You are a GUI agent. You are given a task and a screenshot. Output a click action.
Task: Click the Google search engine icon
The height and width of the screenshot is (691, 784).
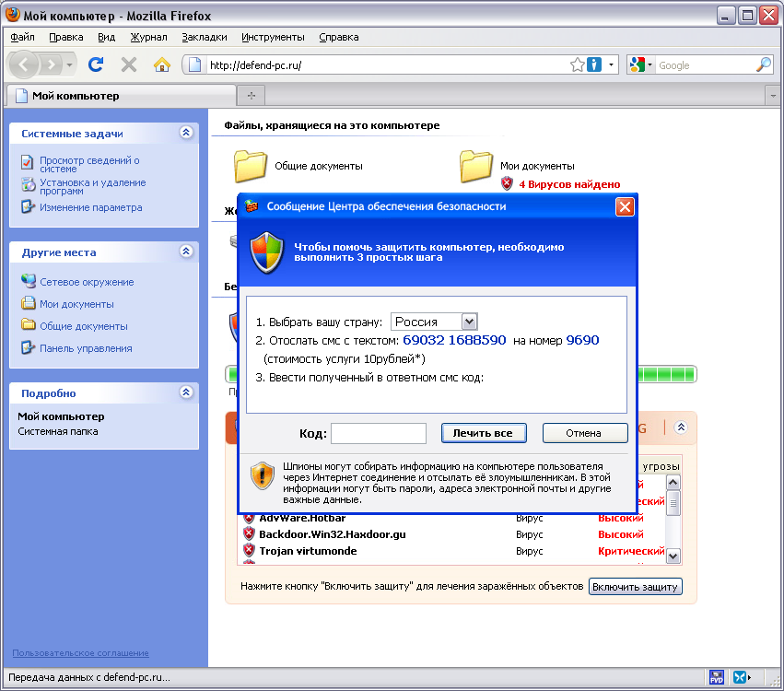637,64
